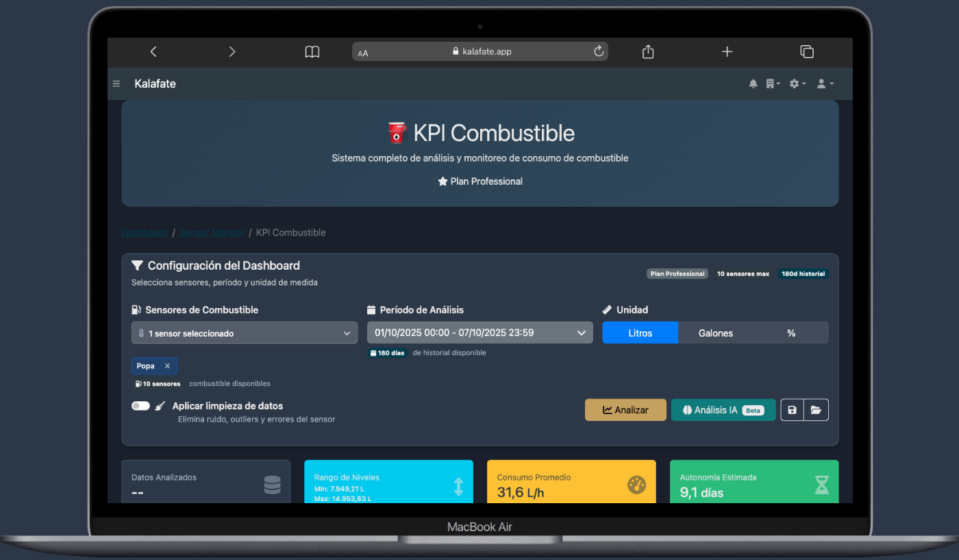This screenshot has height=560, width=959.
Task: Open the Período de Análisis dropdown
Action: point(480,333)
